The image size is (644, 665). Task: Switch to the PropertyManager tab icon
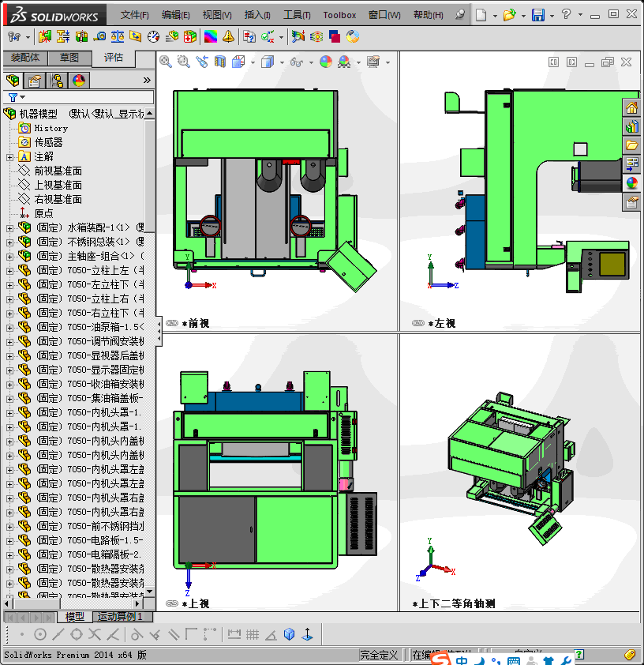(34, 80)
